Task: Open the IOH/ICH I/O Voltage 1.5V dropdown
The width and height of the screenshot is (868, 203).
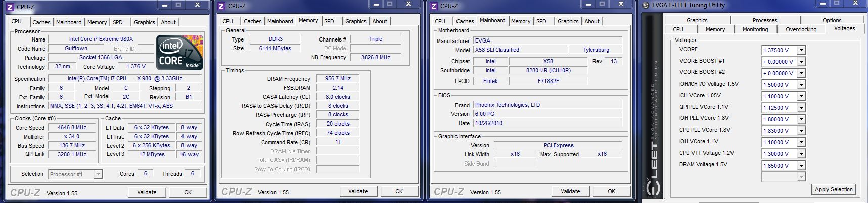Action: coord(801,85)
